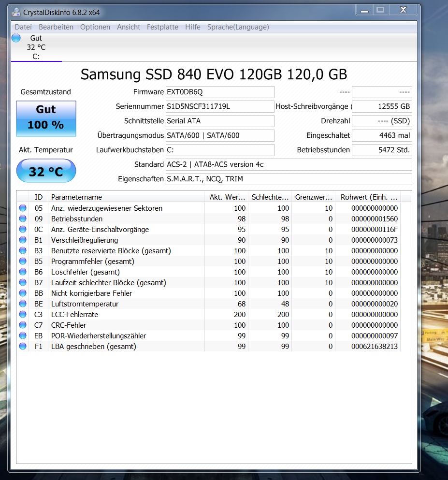Open the Ansicht menu
This screenshot has width=448, height=480.
click(129, 27)
